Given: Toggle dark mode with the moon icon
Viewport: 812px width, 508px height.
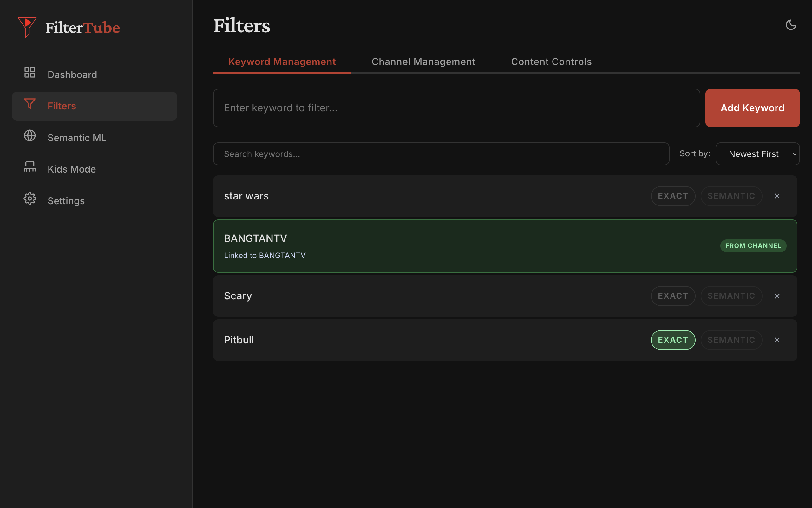Looking at the screenshot, I should coord(791,24).
